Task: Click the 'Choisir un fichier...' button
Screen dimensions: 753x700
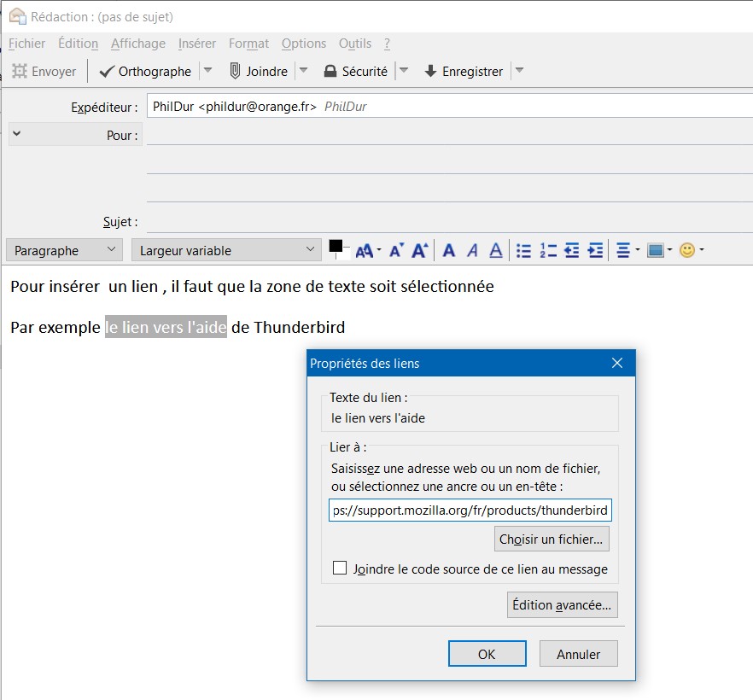Action: (552, 540)
